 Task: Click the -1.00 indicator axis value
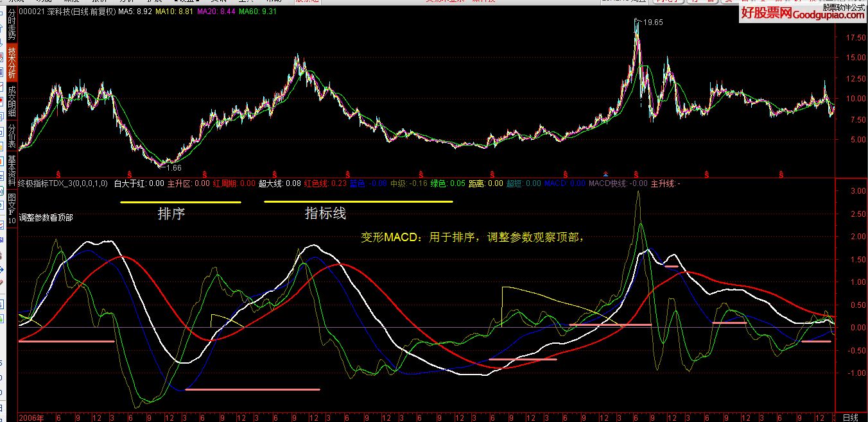856,373
